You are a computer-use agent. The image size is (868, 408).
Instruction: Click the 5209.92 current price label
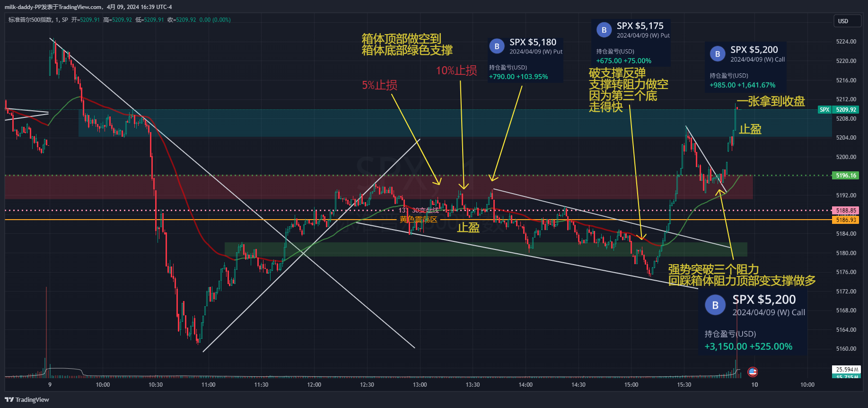846,110
